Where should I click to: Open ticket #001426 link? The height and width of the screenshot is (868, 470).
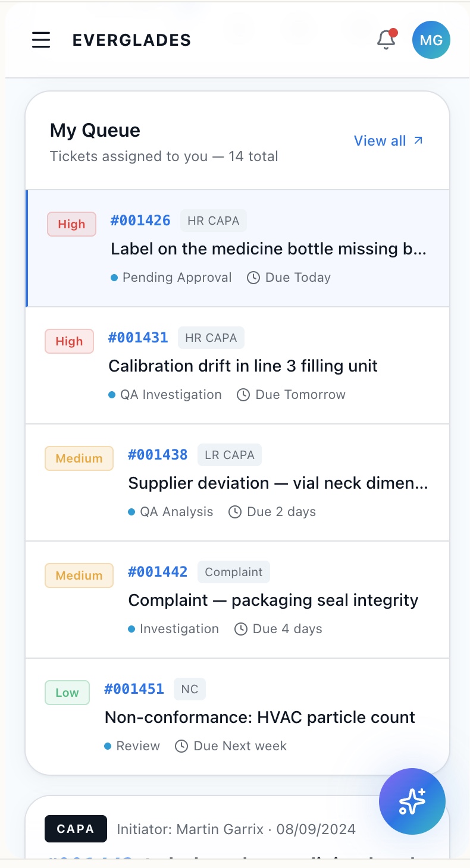(x=140, y=221)
